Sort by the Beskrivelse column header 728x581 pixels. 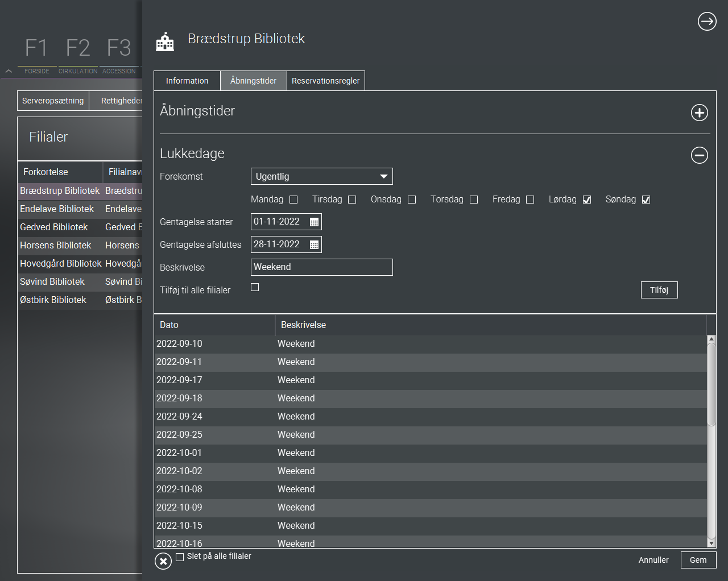point(490,325)
